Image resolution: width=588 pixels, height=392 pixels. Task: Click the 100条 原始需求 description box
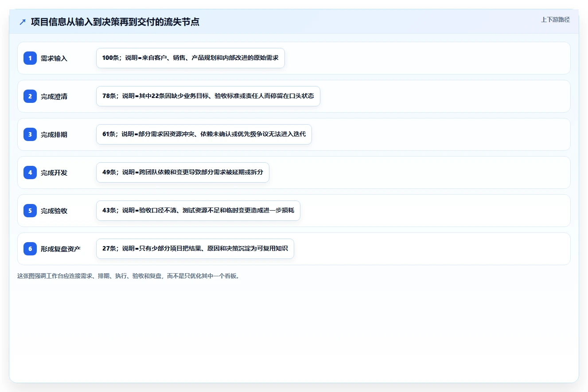pos(190,58)
